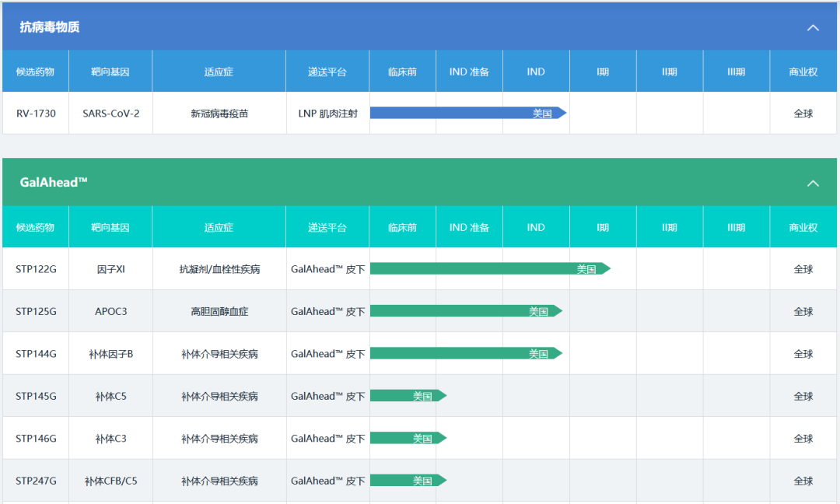
Task: Select STP144G candidate drug cell
Action: pyautogui.click(x=36, y=353)
